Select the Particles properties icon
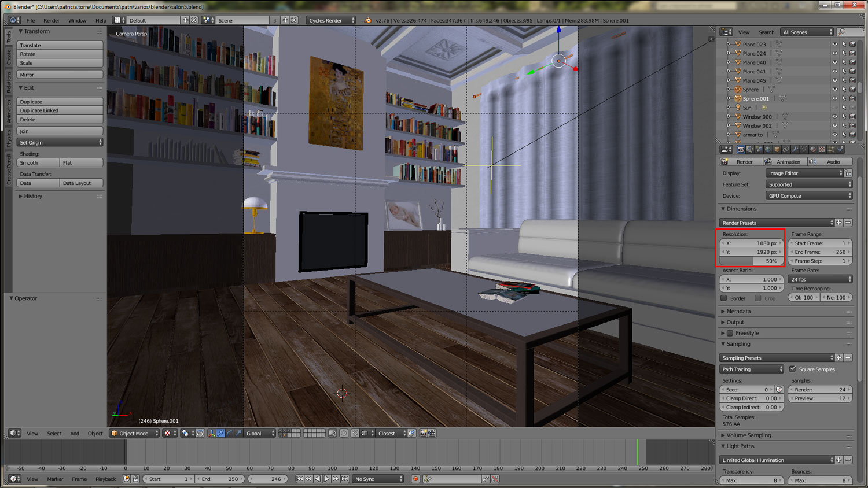The width and height of the screenshot is (868, 488). click(830, 149)
